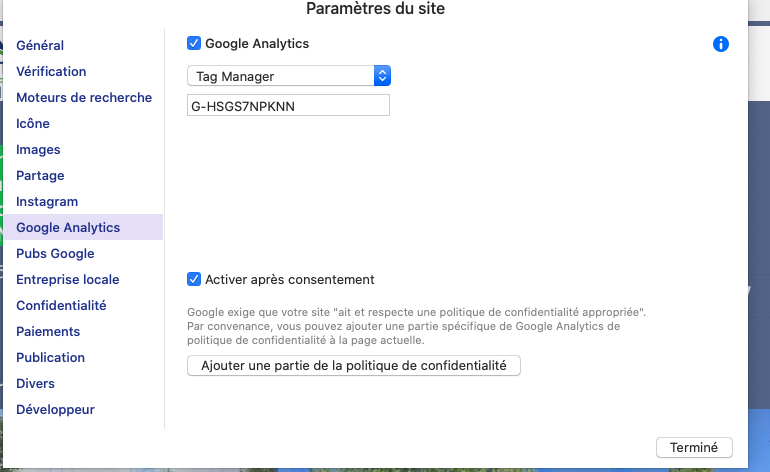Select the Partage section
770x472 pixels.
tap(40, 176)
